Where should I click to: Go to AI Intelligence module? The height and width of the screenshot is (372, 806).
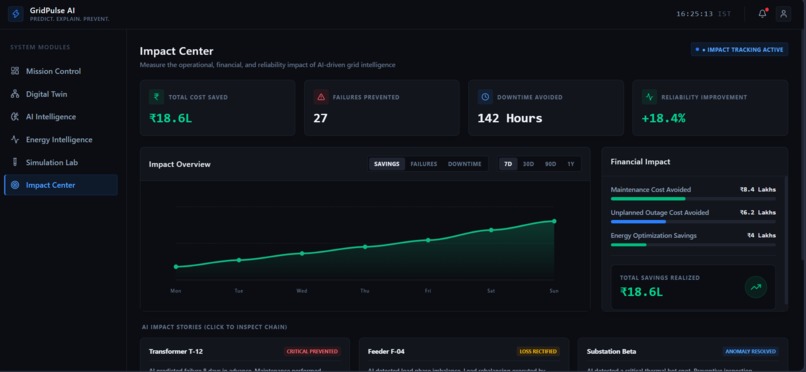pos(61,117)
